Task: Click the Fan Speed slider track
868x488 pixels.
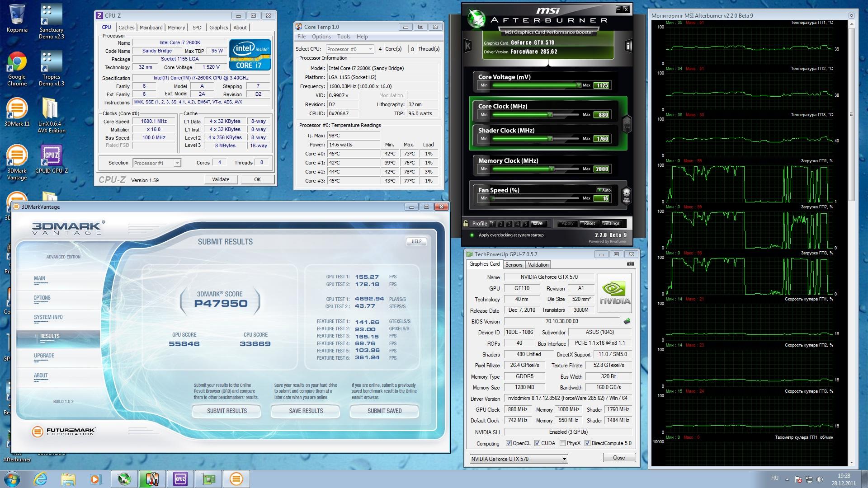Action: point(536,198)
